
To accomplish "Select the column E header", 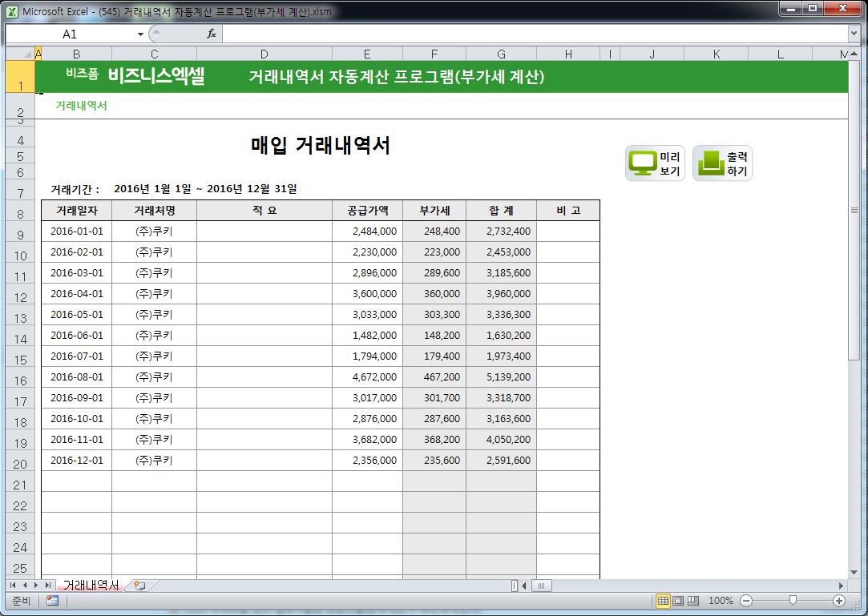I will [366, 54].
